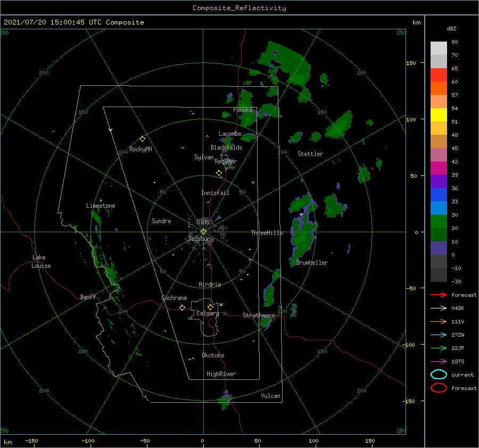The height and width of the screenshot is (448, 479).
Task: Click the green 22JP arrow in legend
Action: [439, 348]
